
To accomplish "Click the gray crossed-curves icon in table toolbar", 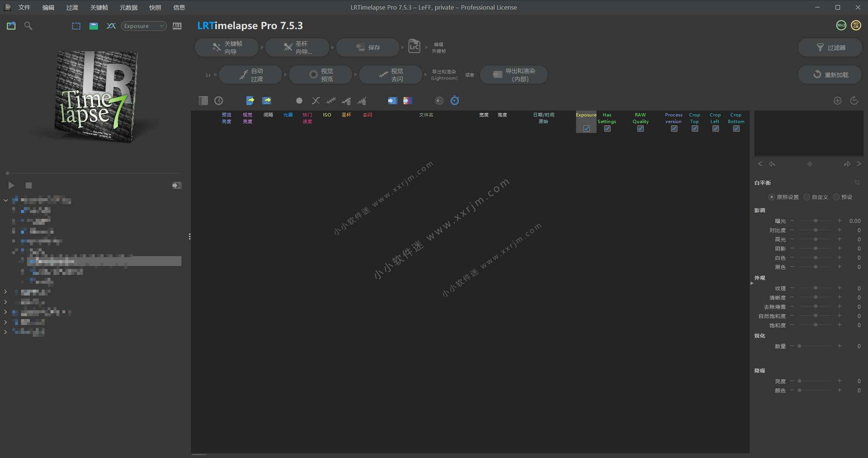I will point(316,101).
